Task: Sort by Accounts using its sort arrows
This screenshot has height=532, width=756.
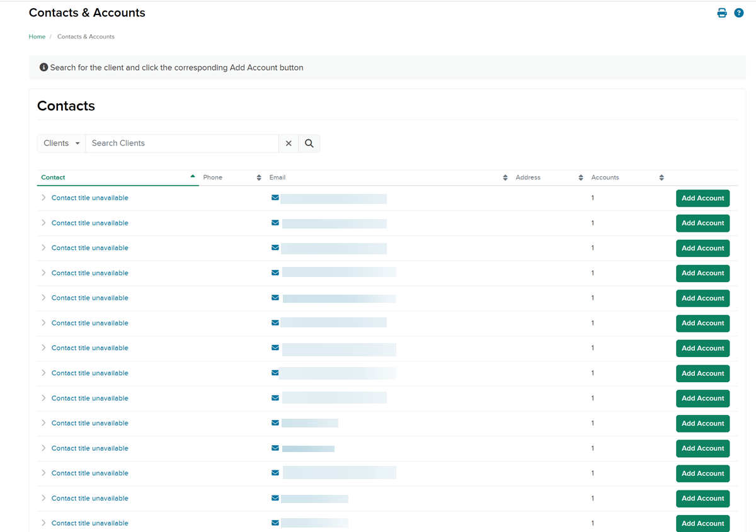Action: 661,178
